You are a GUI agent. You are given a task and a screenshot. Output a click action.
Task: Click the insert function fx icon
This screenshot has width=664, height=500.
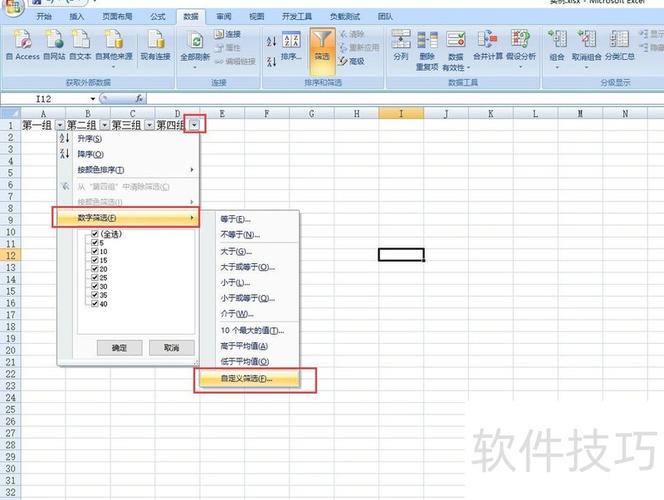[139, 99]
